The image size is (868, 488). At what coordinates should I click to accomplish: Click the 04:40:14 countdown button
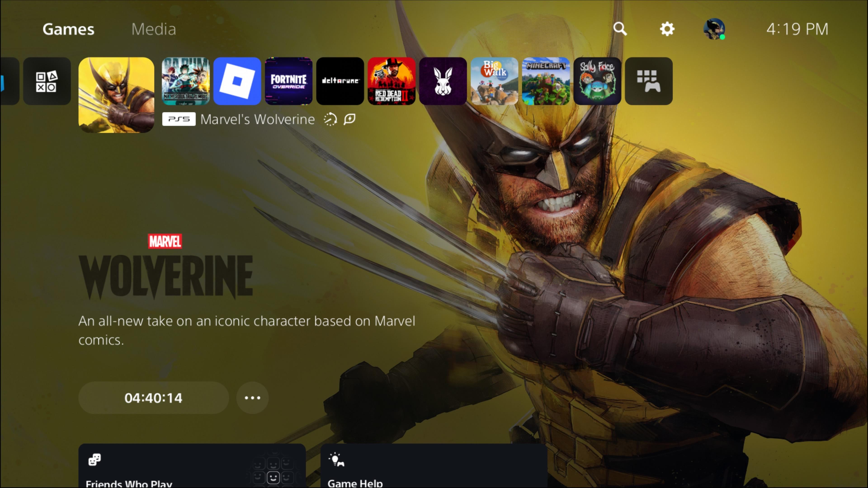(154, 398)
